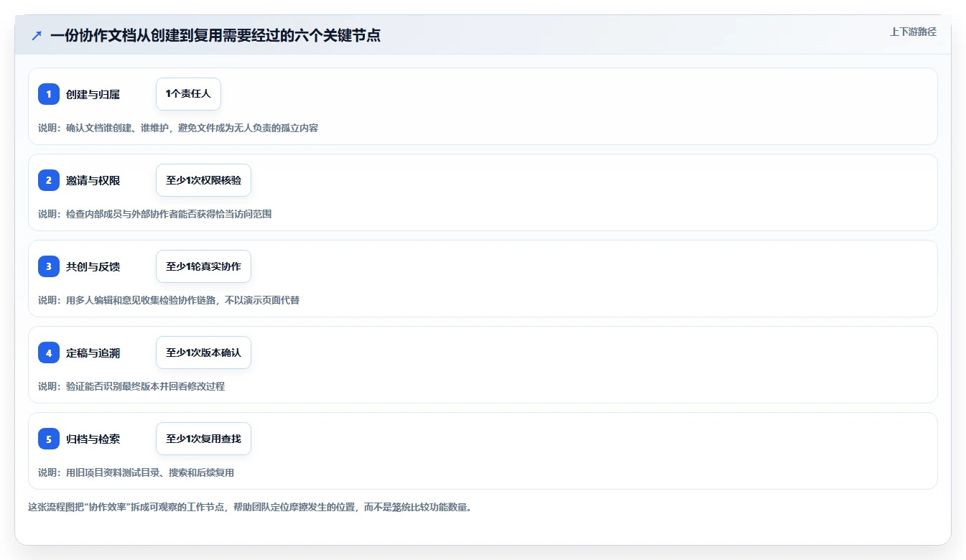Select the 创建与归属 step title
This screenshot has width=966, height=560.
(93, 94)
